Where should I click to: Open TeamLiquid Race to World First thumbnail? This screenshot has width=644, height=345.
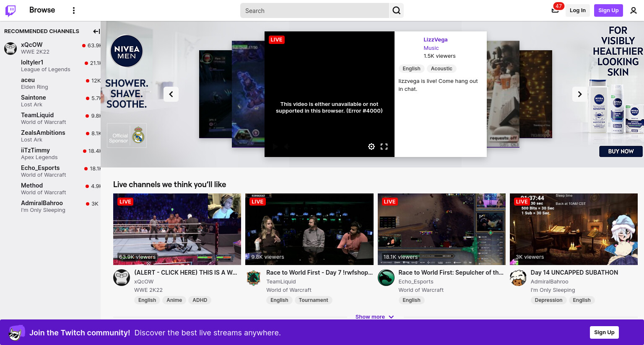coord(309,229)
